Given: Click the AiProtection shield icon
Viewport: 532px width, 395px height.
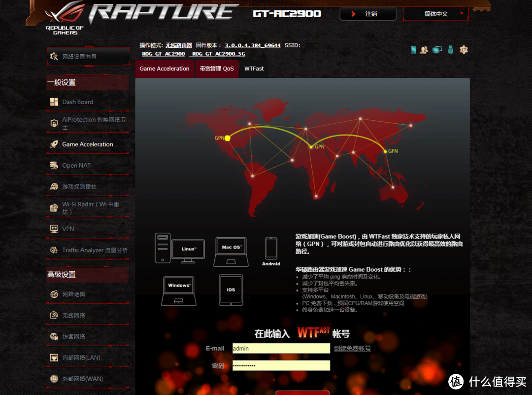Looking at the screenshot, I should click(x=54, y=123).
